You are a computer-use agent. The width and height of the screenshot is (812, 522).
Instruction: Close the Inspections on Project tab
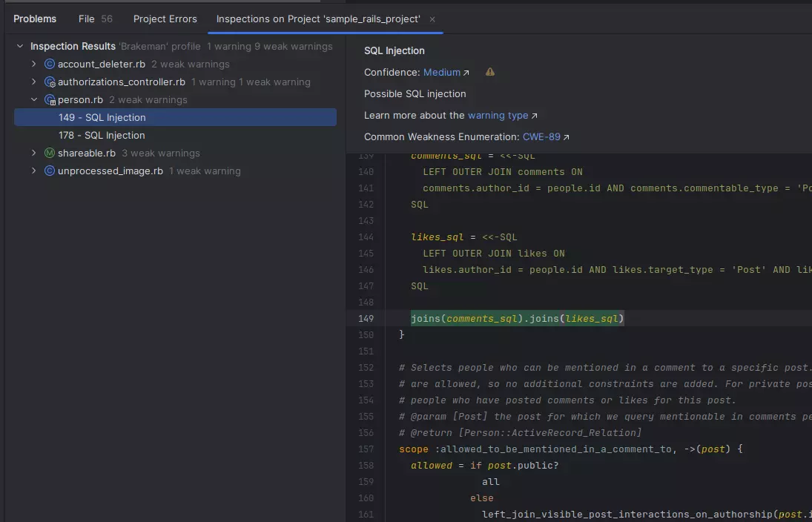pyautogui.click(x=432, y=19)
